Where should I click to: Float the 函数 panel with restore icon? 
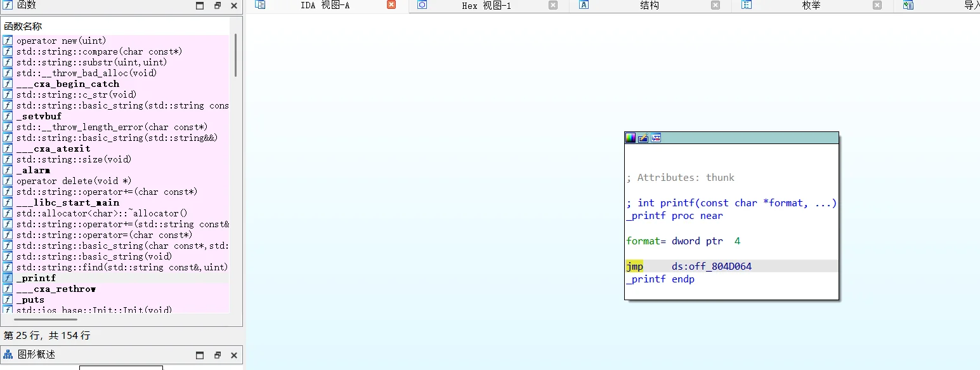pyautogui.click(x=217, y=6)
